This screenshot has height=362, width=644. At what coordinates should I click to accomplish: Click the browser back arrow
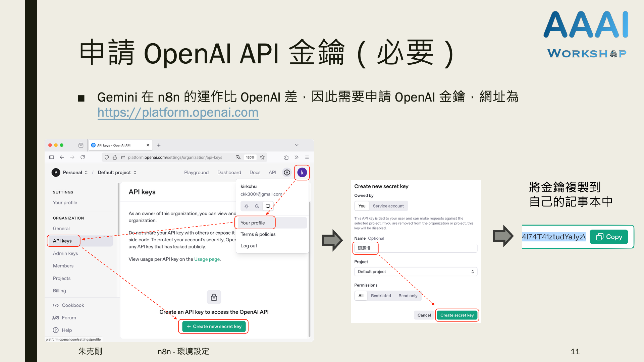(x=62, y=157)
